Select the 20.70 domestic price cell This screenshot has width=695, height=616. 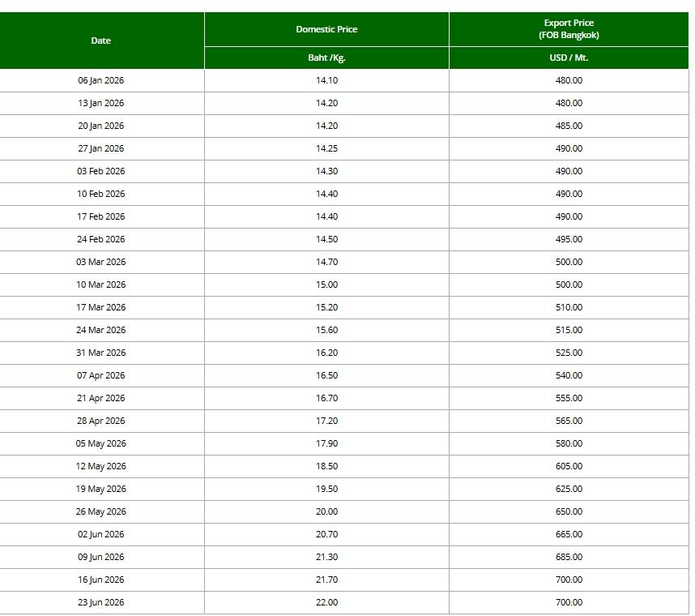point(326,534)
